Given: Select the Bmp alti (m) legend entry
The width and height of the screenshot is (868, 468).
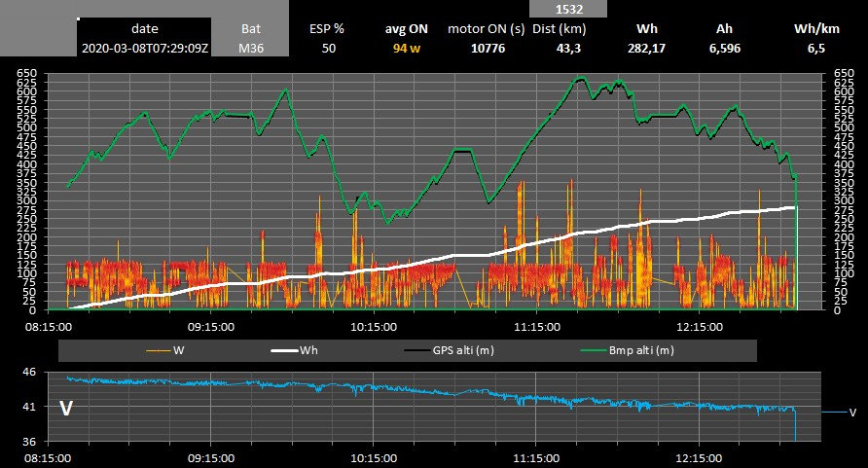Looking at the screenshot, I should coord(627,350).
